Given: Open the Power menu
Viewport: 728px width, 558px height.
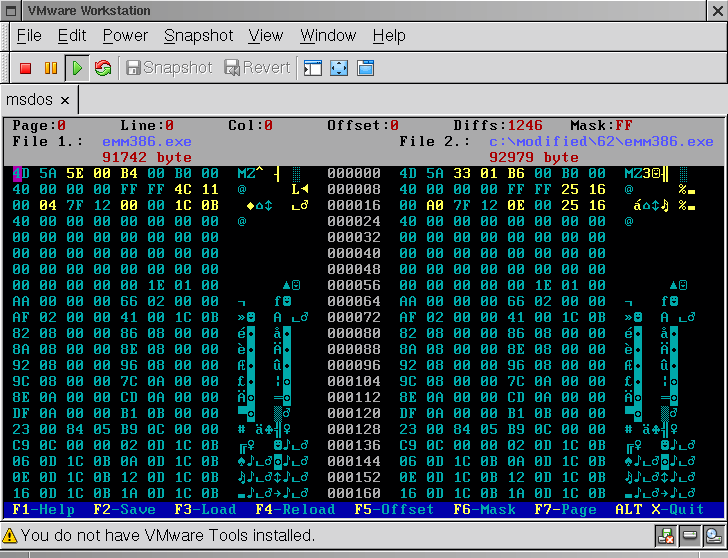Looking at the screenshot, I should [125, 35].
